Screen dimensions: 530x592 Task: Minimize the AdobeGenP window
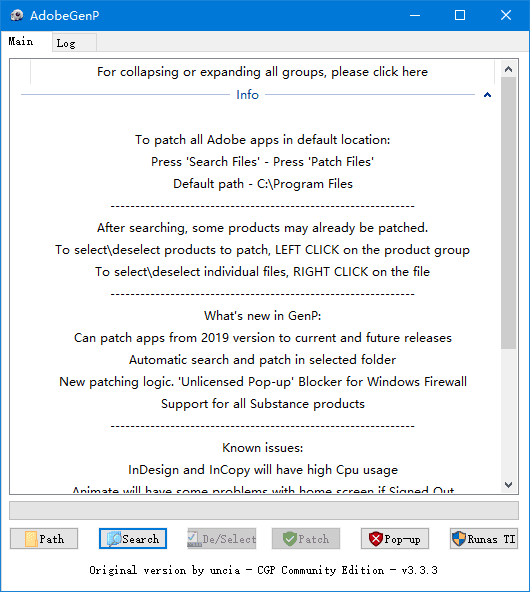pos(415,15)
